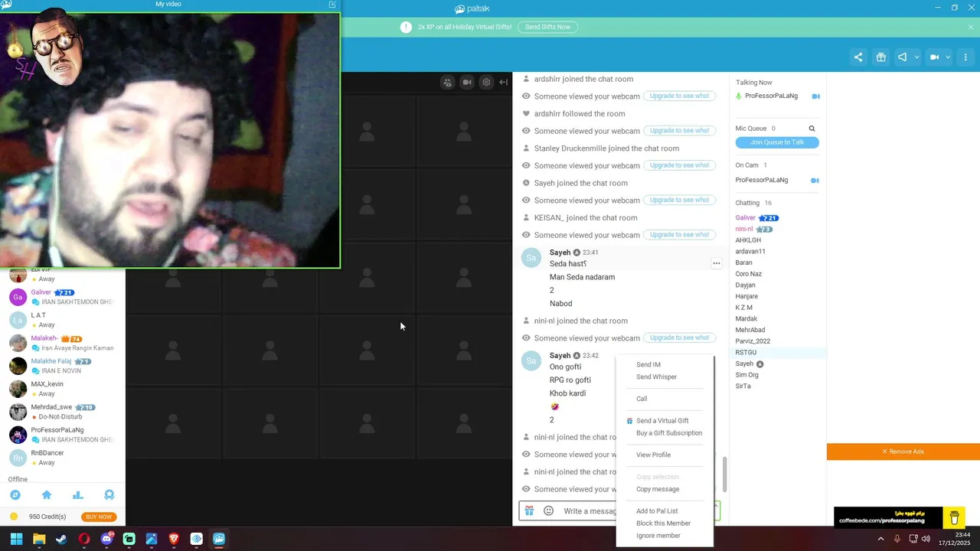Image resolution: width=980 pixels, height=551 pixels.
Task: Choose Send a Virtual Gift menu item
Action: [x=662, y=421]
